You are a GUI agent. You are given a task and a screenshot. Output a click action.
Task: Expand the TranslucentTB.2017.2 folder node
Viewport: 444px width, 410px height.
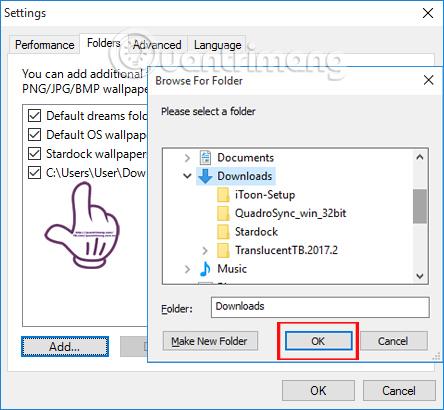pos(205,250)
